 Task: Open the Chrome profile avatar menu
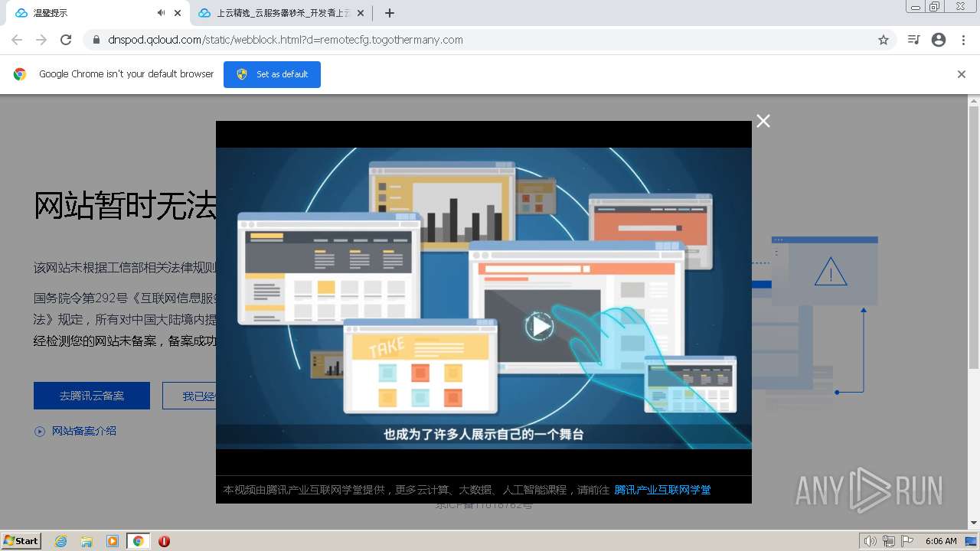tap(939, 40)
